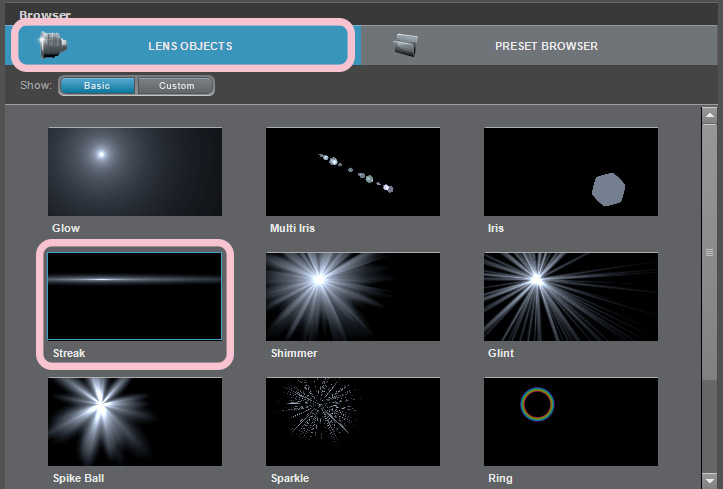Click the Sparkle label text

290,478
